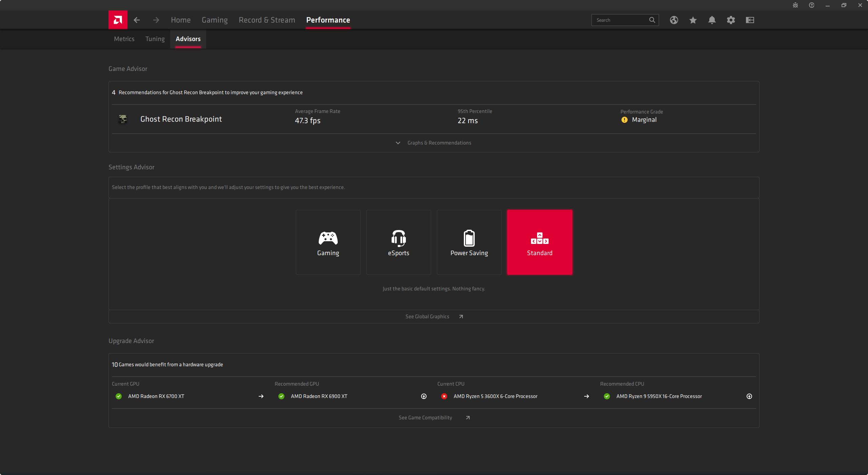Go forward with the right arrow
The height and width of the screenshot is (475, 868).
[156, 20]
